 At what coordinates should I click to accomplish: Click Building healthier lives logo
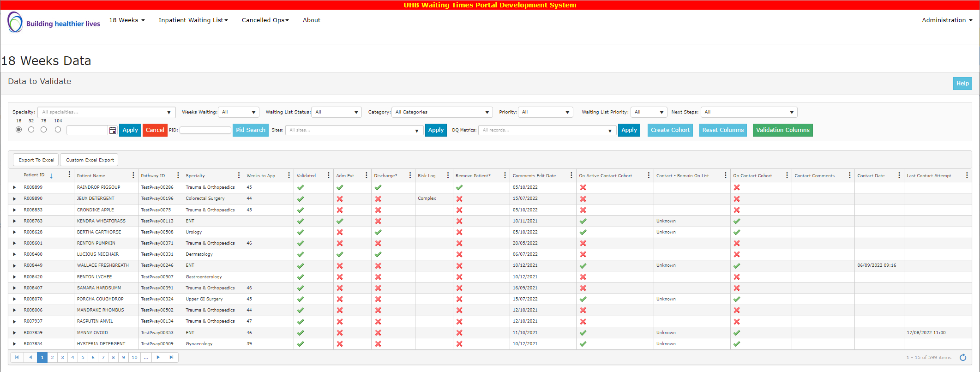54,23
